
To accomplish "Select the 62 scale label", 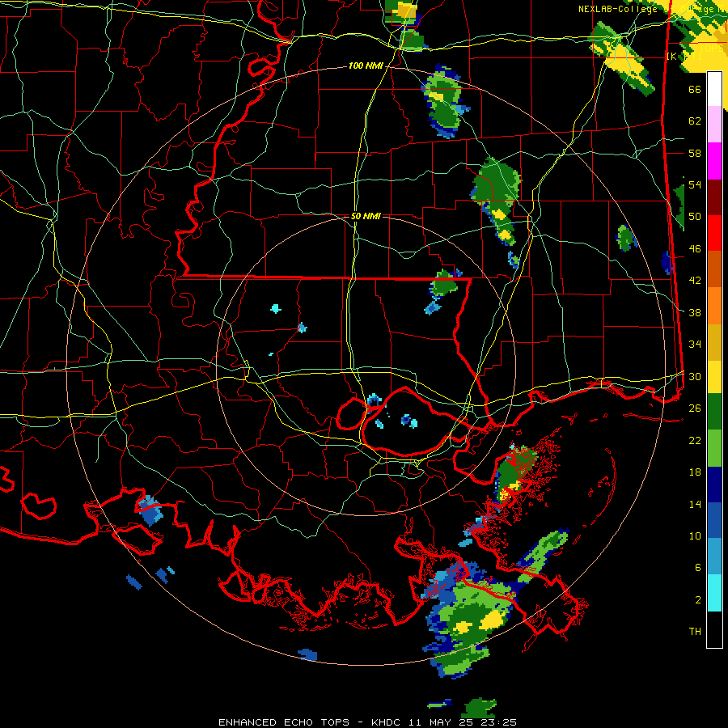I will coord(695,121).
